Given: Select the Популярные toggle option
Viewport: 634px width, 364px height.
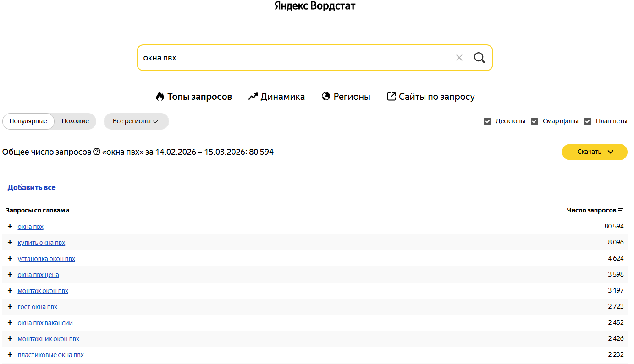Looking at the screenshot, I should [28, 121].
